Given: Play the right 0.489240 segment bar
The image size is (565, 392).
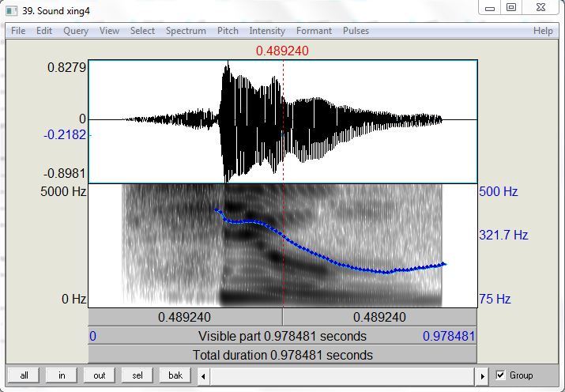Looking at the screenshot, I should (x=380, y=318).
